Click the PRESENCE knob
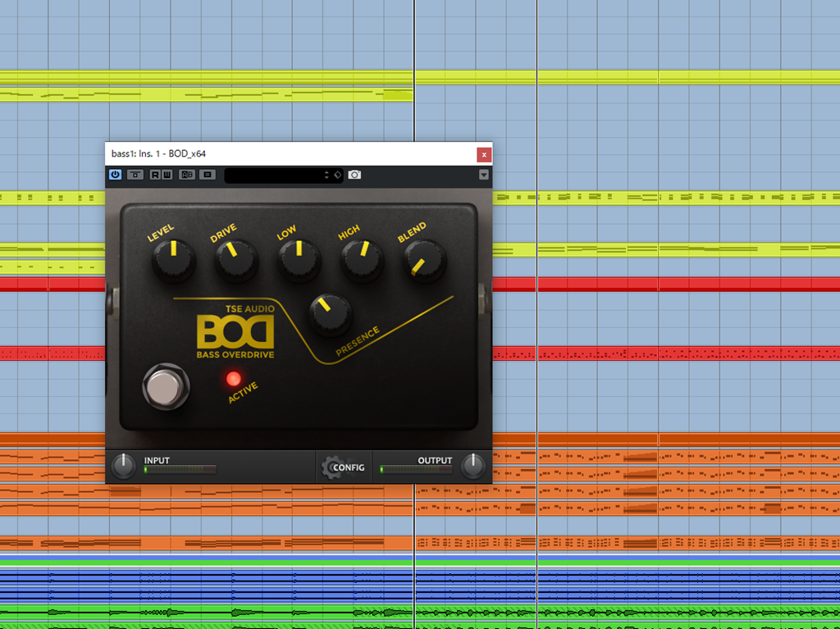This screenshot has width=840, height=629. tap(330, 313)
